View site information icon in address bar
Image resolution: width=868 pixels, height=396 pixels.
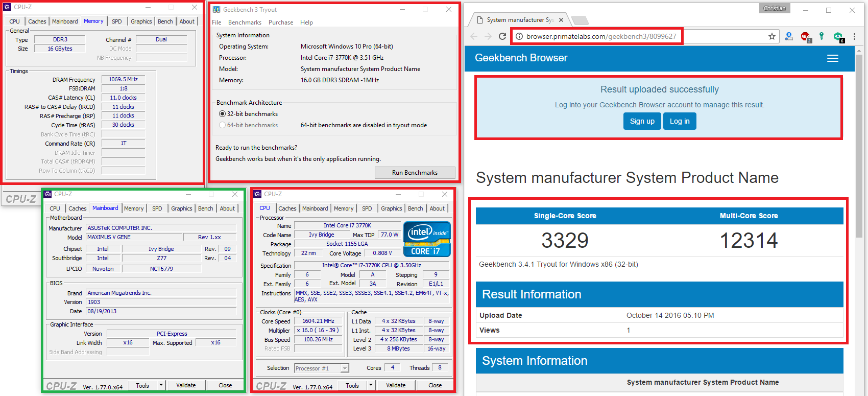pos(519,36)
